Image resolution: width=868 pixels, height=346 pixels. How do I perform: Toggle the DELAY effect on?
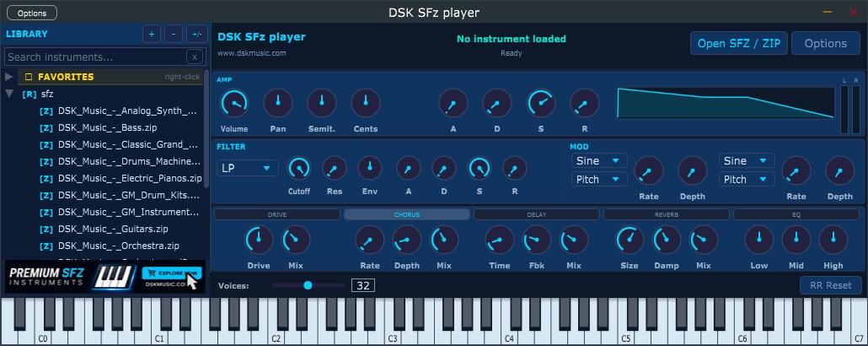coord(537,214)
